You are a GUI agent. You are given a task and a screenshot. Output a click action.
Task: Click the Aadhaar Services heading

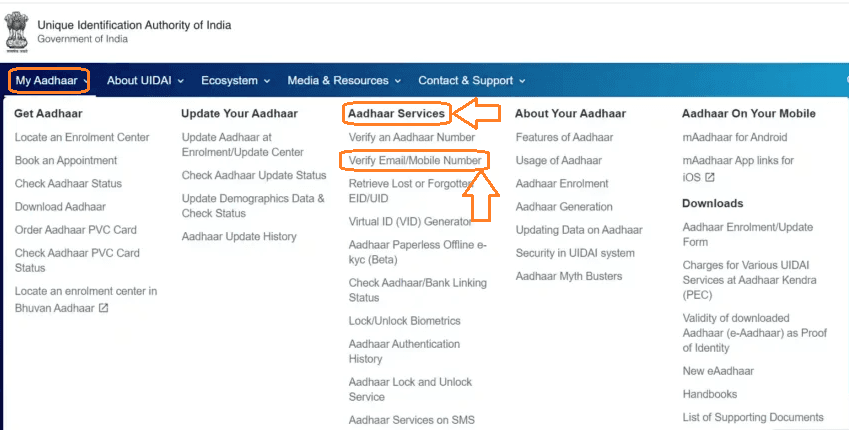click(x=396, y=113)
